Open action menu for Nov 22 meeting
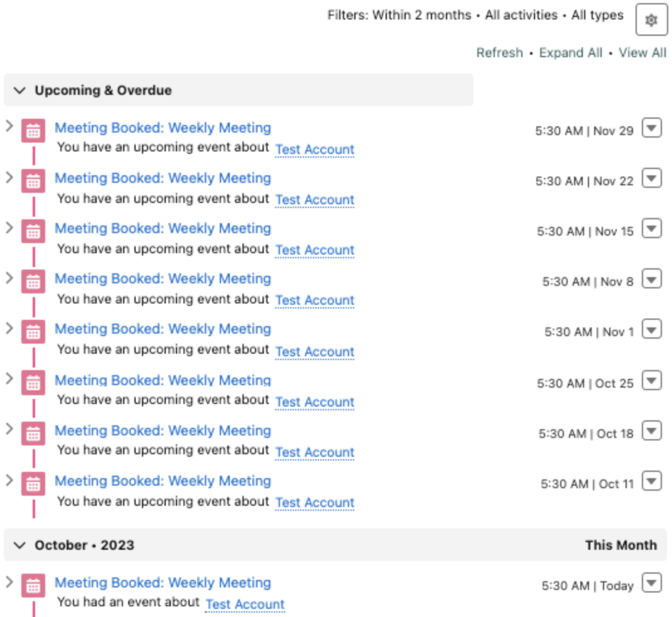The width and height of the screenshot is (672, 617). tap(652, 179)
